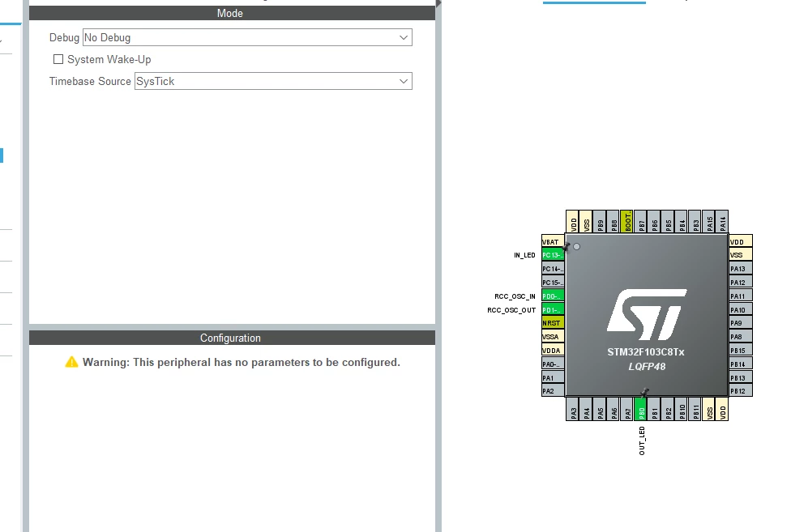Select the PA2 pin on chip
The height and width of the screenshot is (532, 791).
[x=553, y=390]
